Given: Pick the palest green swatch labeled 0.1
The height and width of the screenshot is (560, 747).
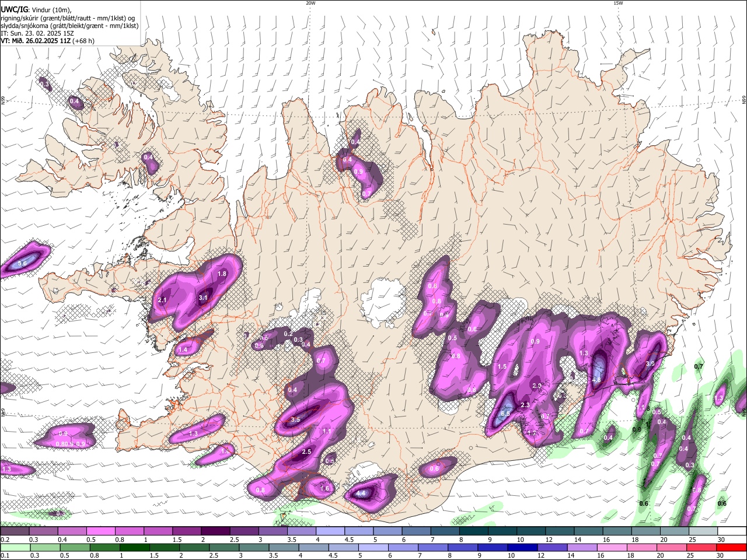Looking at the screenshot, I should point(15,547).
